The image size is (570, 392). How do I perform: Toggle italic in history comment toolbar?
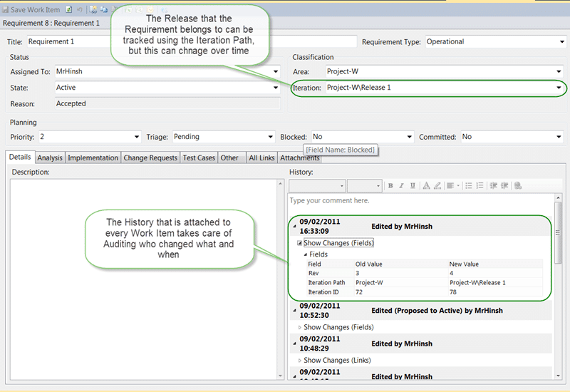tap(401, 186)
